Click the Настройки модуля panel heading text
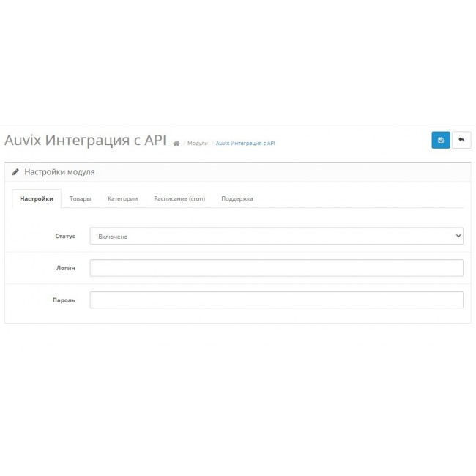The image size is (476, 476). tap(59, 172)
